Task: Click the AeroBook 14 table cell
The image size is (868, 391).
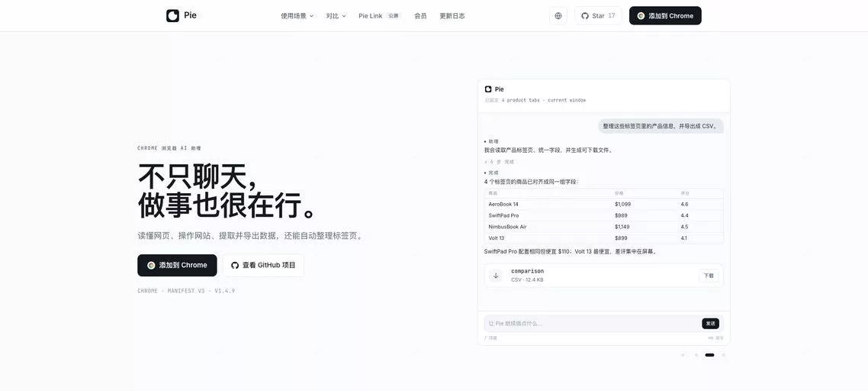Action: 503,204
